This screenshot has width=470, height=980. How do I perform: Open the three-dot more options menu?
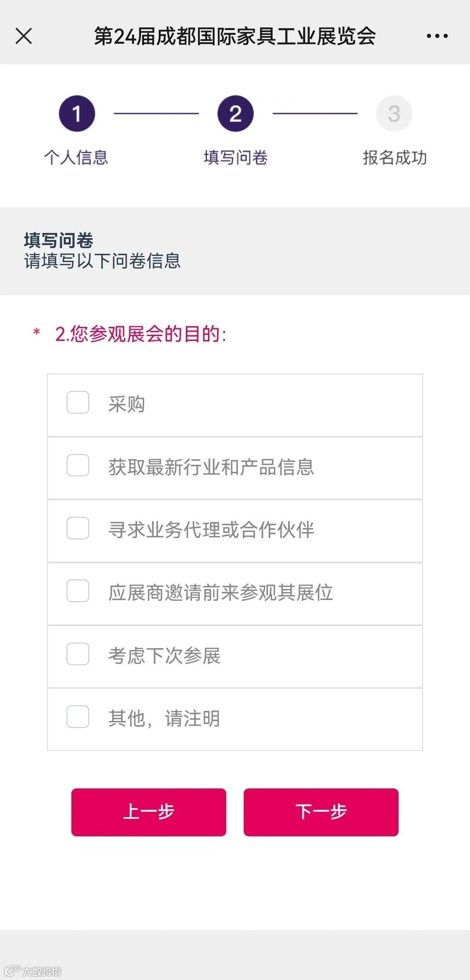pos(437,36)
